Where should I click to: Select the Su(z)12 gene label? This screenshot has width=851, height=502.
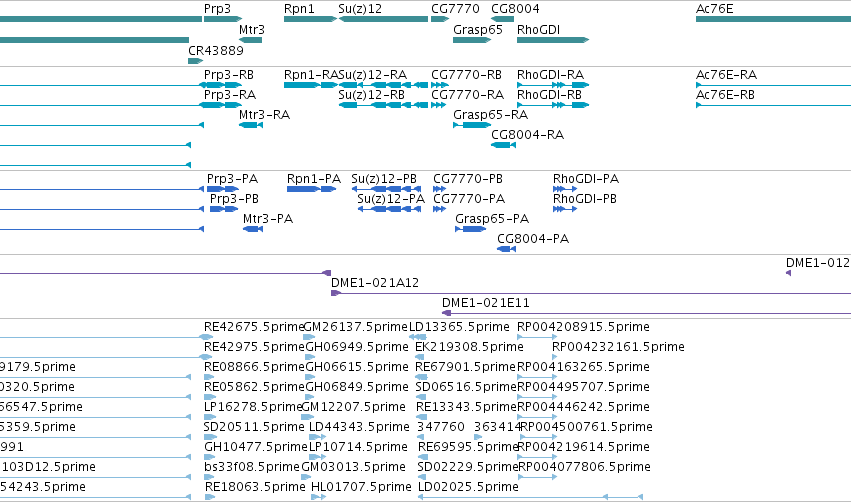(x=360, y=9)
